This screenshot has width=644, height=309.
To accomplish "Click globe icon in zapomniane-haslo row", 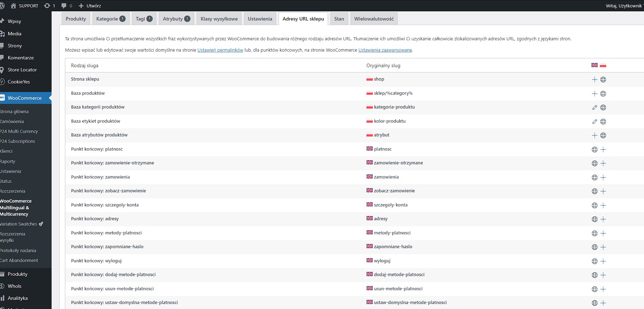I will pos(595,247).
